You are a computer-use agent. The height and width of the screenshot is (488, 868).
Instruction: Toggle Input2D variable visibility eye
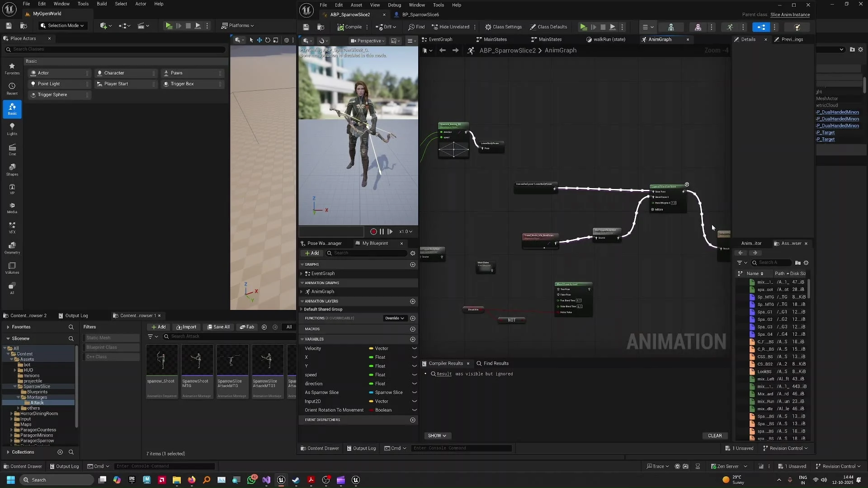point(414,401)
